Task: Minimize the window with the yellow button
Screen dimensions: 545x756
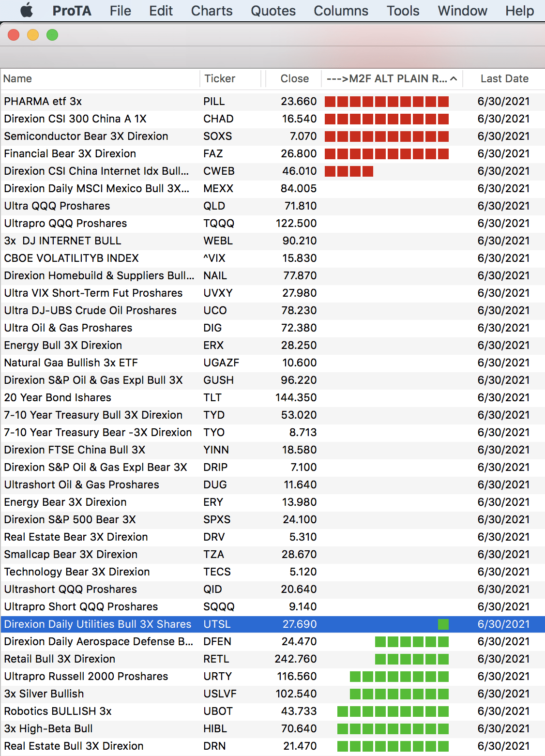Action: tap(33, 35)
